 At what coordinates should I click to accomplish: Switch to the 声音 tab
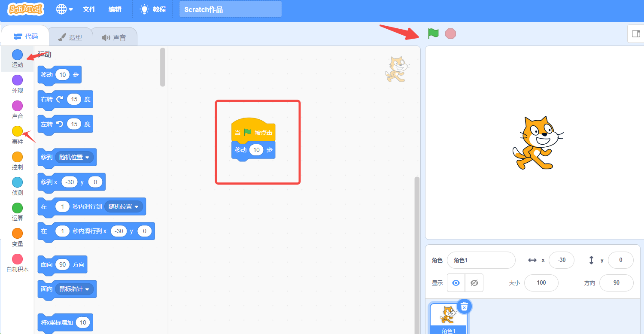point(114,37)
